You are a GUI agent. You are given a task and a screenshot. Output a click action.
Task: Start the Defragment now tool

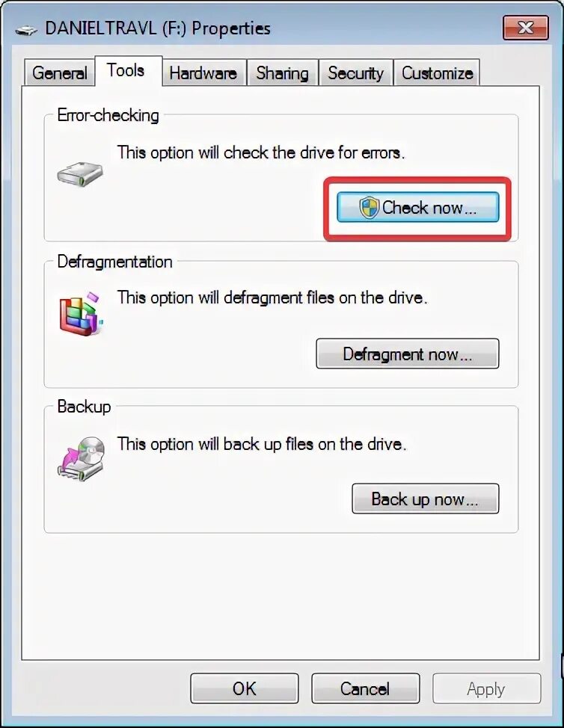[x=408, y=354]
